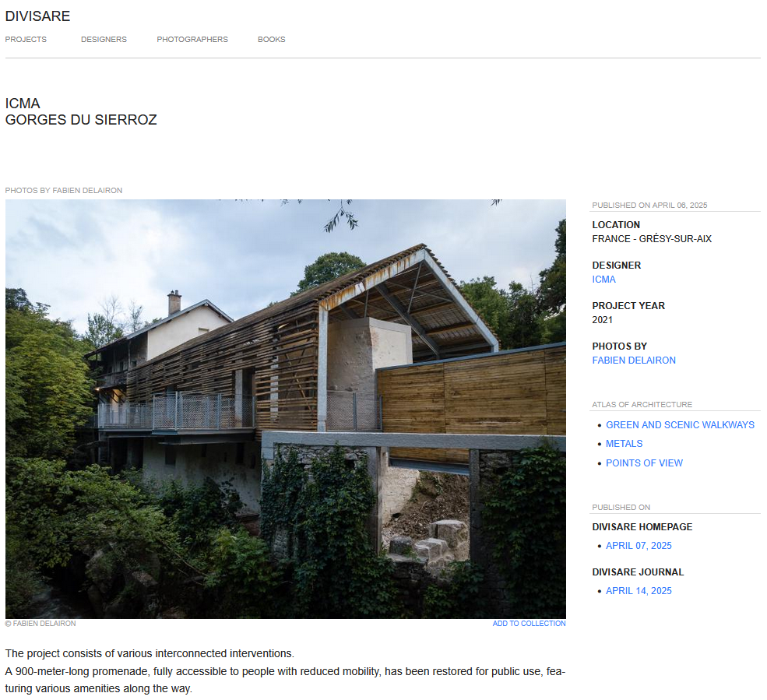Open the Metals atlas category
Viewport: 767px width, 700px height.
point(625,444)
